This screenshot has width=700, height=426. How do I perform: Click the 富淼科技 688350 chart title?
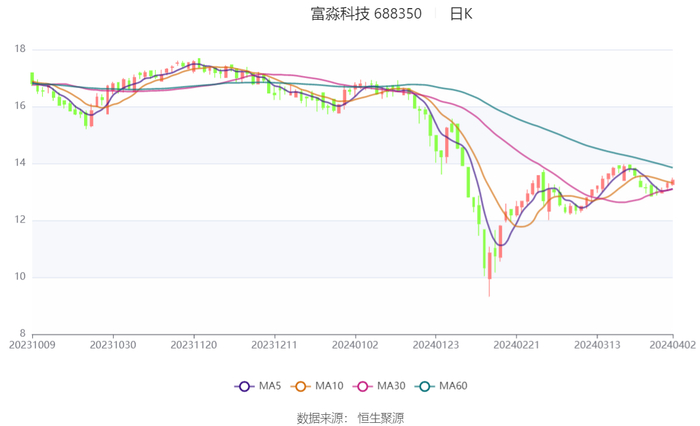pyautogui.click(x=366, y=14)
